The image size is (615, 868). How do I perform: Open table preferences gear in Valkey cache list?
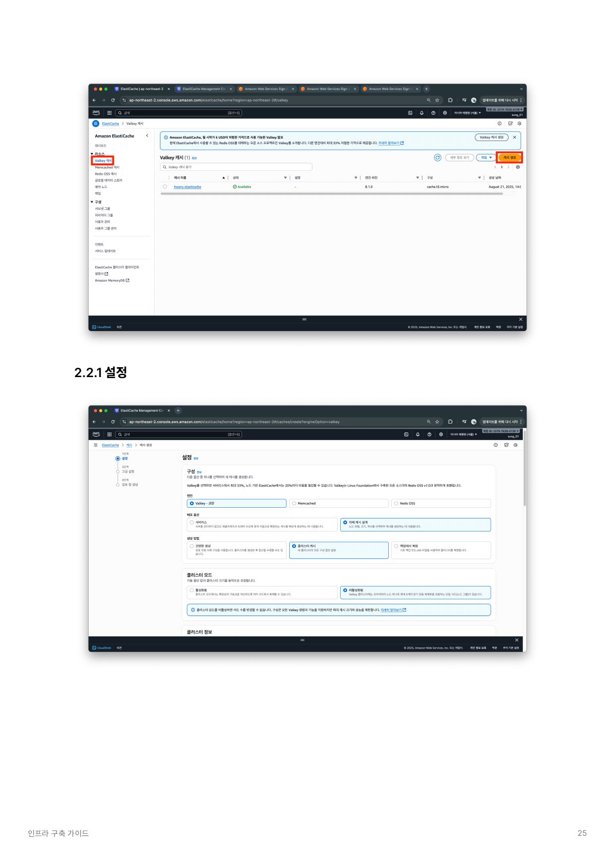(x=518, y=167)
